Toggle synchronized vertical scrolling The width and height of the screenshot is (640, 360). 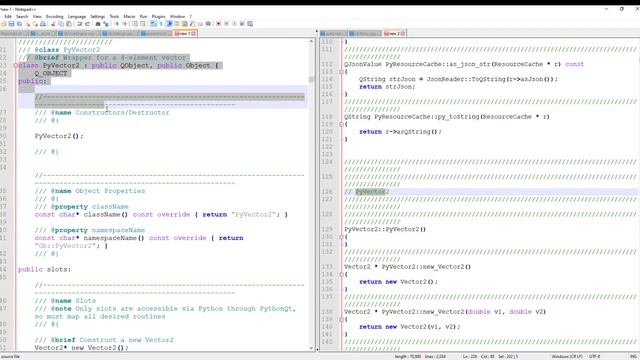[135, 24]
